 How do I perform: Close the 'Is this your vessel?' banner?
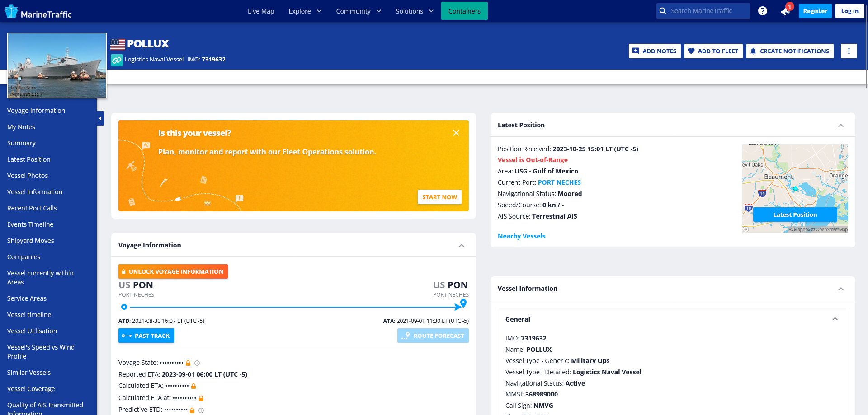point(456,133)
